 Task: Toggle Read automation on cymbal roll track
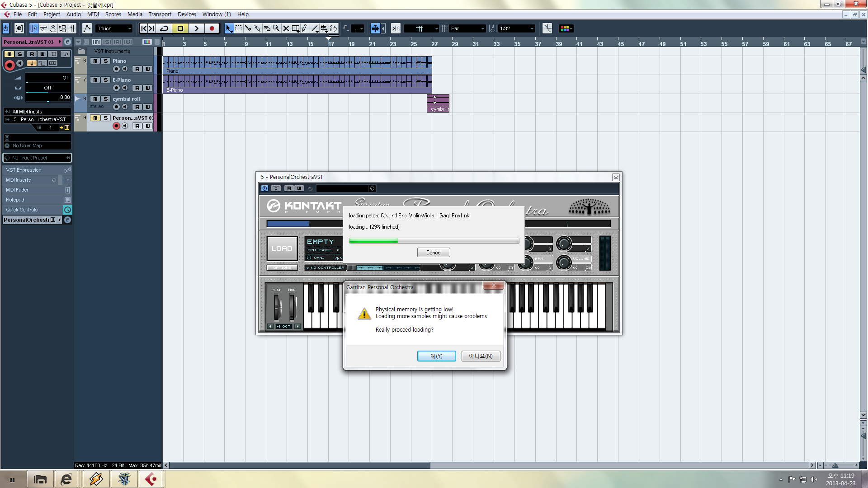[137, 107]
